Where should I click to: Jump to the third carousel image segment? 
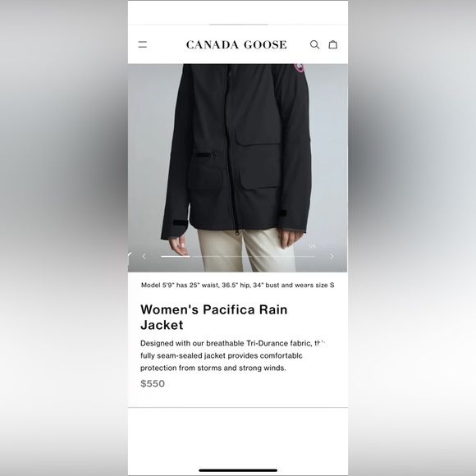pyautogui.click(x=238, y=257)
